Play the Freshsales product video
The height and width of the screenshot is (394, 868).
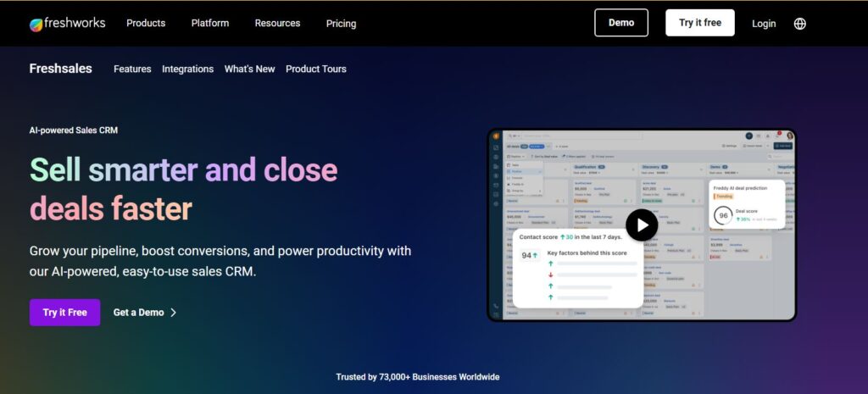(642, 225)
